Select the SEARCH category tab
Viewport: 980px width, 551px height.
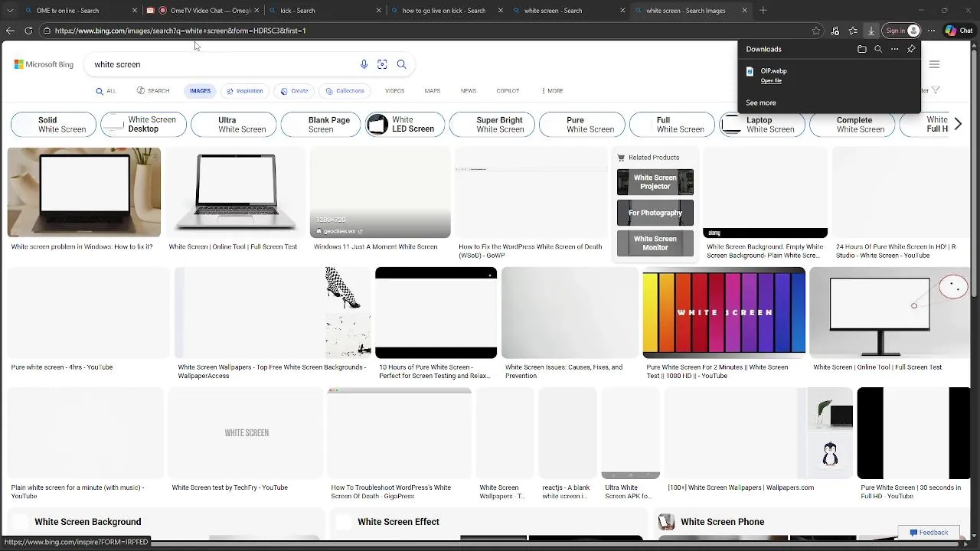point(153,90)
